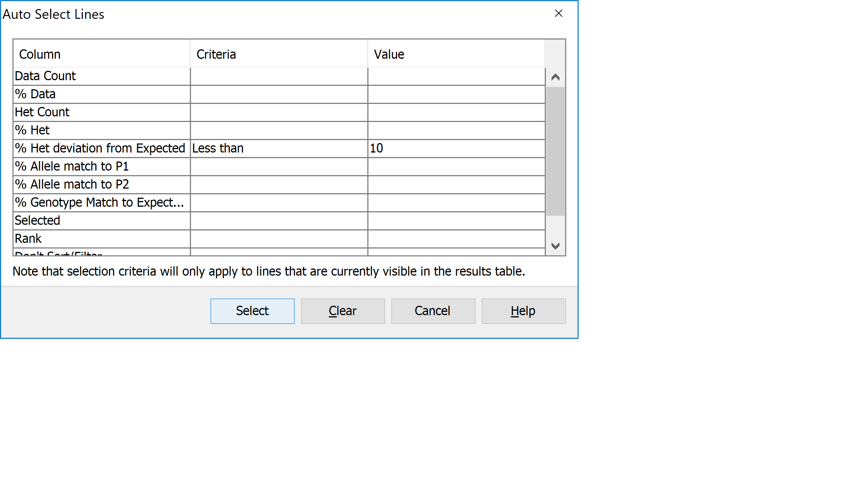868x488 pixels.
Task: Open Help for Auto Select Lines
Action: pyautogui.click(x=524, y=311)
